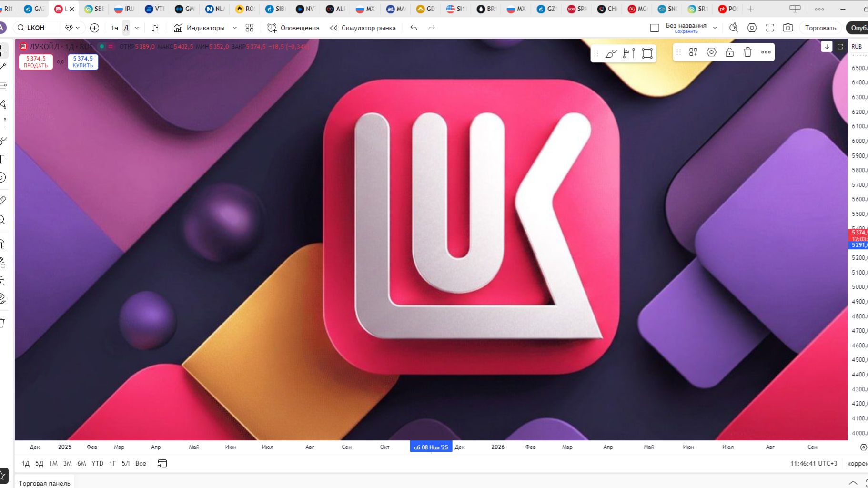Expand the trading panel with the up chevron
This screenshot has width=868, height=488.
pos(853,483)
